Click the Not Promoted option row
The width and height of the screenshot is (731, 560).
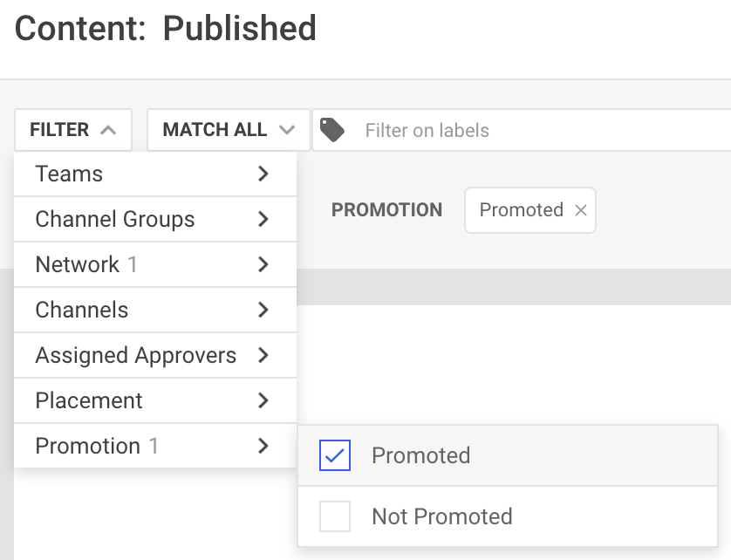coord(508,516)
